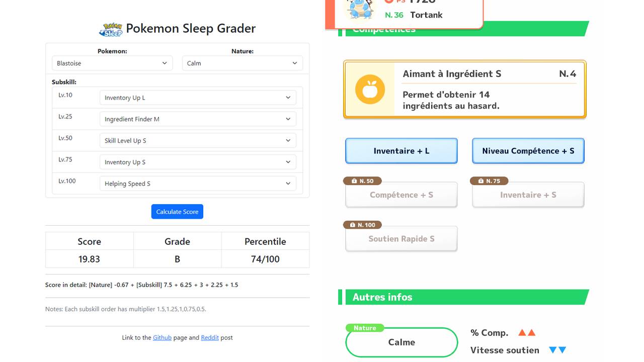The width and height of the screenshot is (644, 362).
Task: Open the Github link
Action: 162,337
